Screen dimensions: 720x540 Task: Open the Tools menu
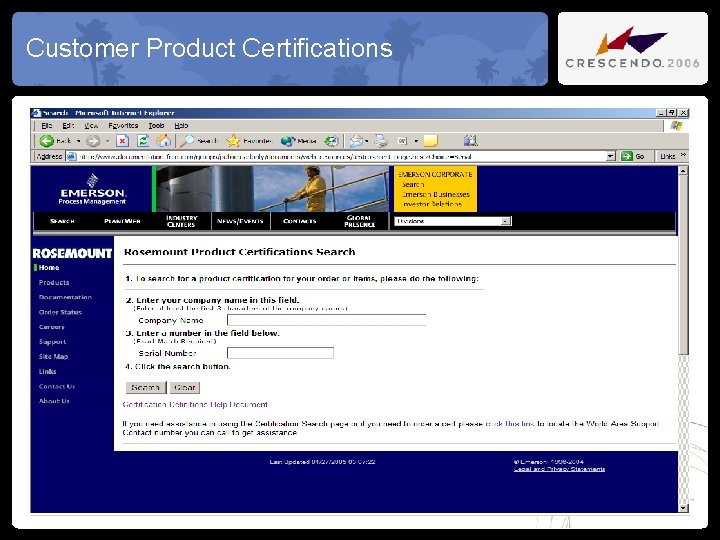(156, 125)
